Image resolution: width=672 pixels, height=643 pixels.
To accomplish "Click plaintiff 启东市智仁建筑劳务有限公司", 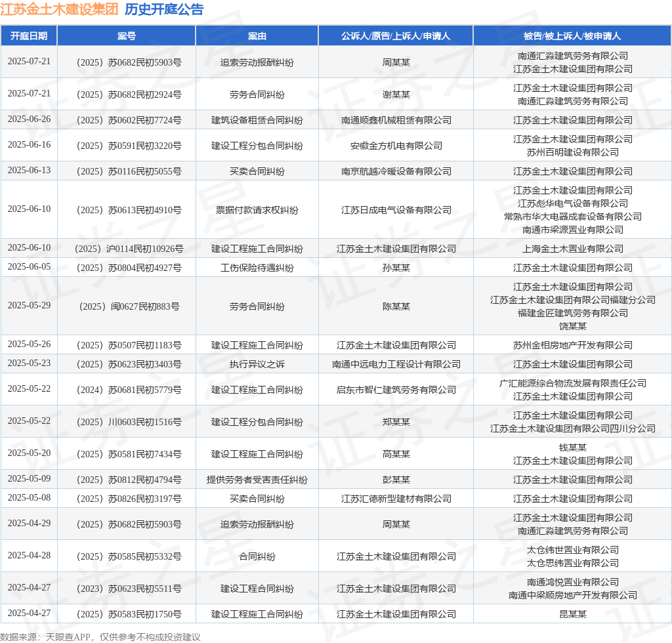I will 396,390.
